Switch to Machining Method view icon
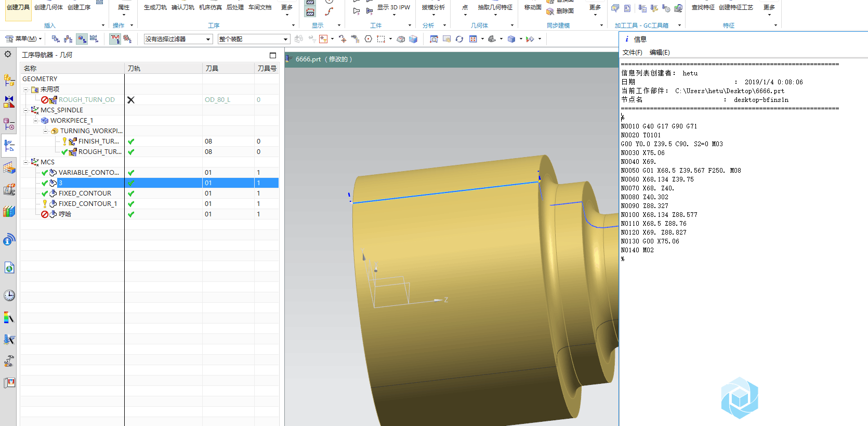The height and width of the screenshot is (426, 868). [x=94, y=39]
